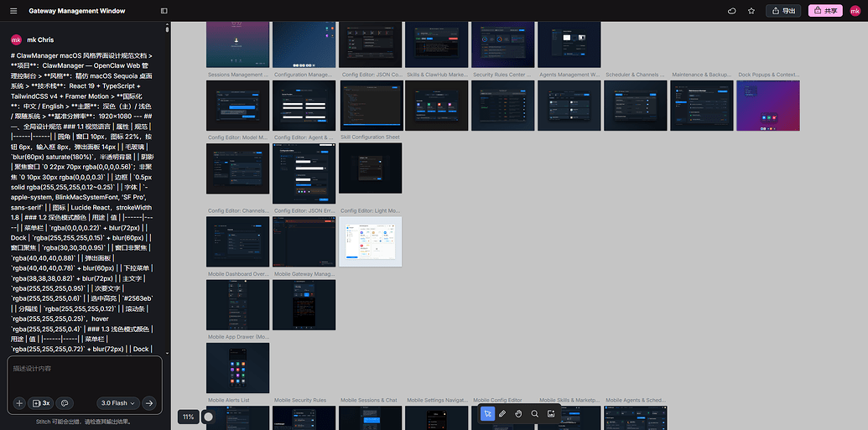Open the Agents Management W... thumbnail
Screen dimensions: 868x430
[569, 106]
